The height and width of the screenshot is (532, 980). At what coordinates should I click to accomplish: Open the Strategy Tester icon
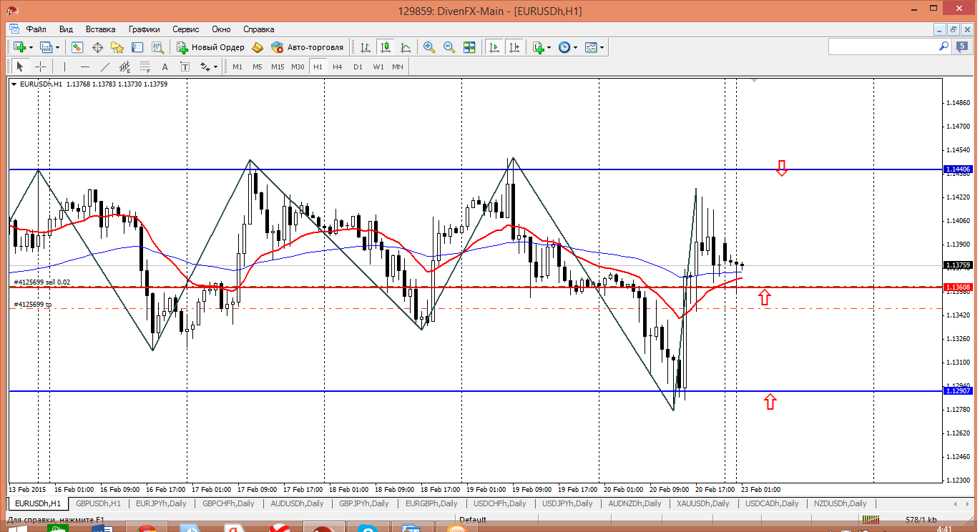[x=158, y=47]
